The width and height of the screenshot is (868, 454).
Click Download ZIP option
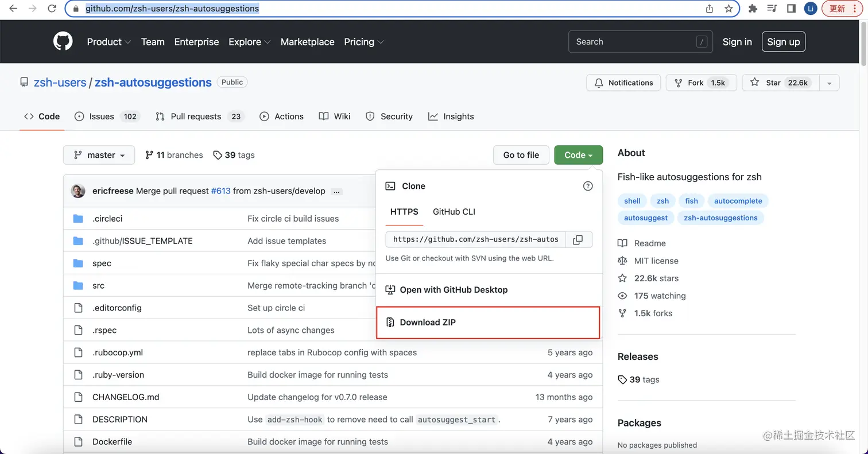pyautogui.click(x=488, y=323)
